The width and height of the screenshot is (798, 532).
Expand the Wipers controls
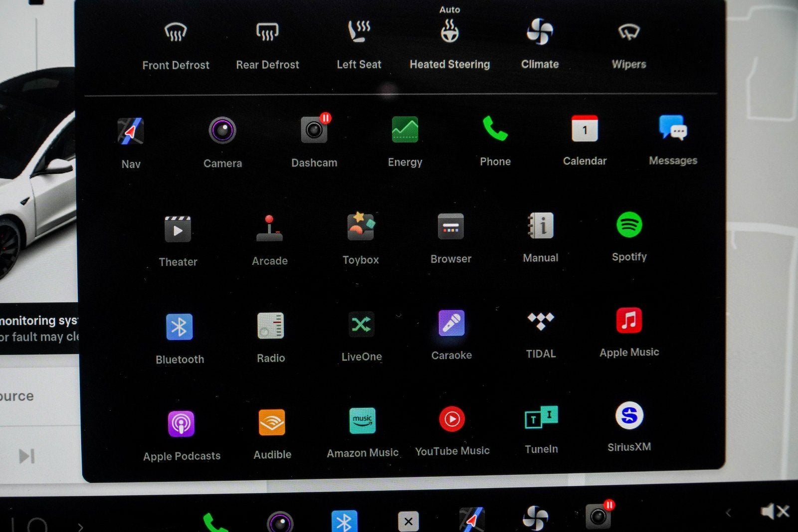629,32
